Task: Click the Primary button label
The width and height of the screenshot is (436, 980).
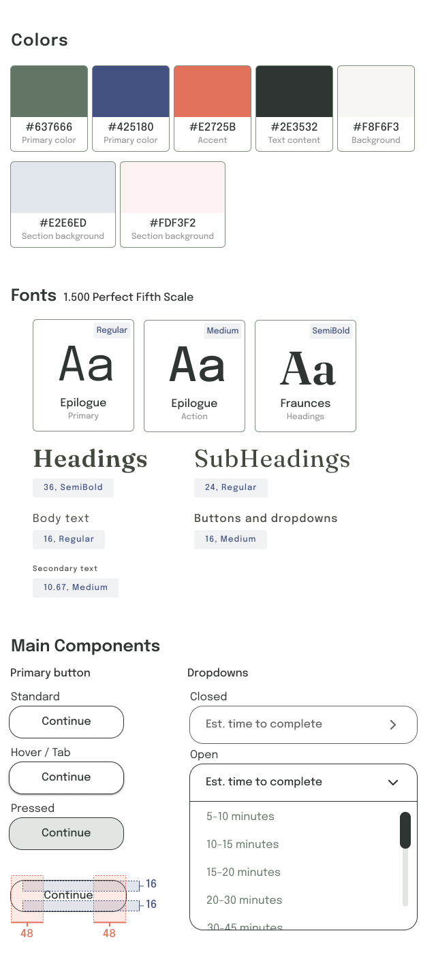Action: [50, 672]
